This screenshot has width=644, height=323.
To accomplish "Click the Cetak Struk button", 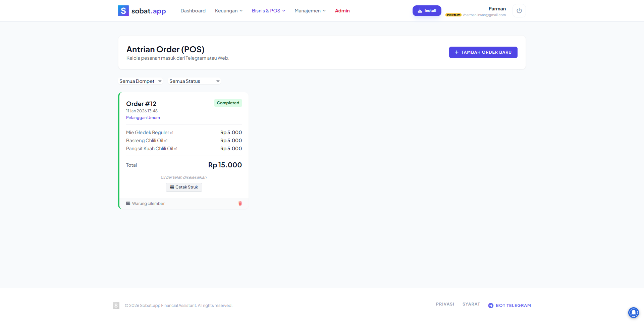I will coord(184,187).
